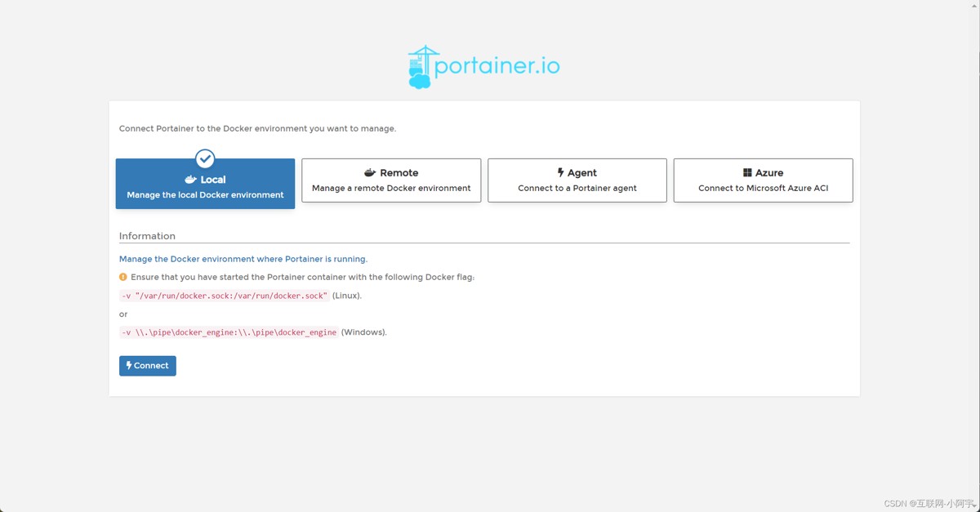Click the Information section heading
980x512 pixels.
pyautogui.click(x=147, y=236)
